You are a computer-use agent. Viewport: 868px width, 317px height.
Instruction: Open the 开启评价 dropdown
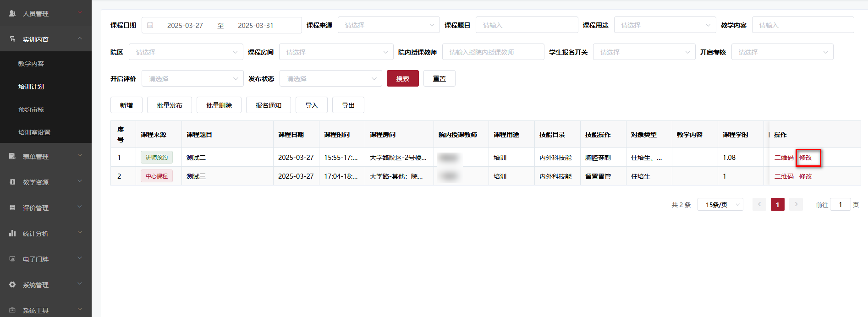tap(192, 79)
